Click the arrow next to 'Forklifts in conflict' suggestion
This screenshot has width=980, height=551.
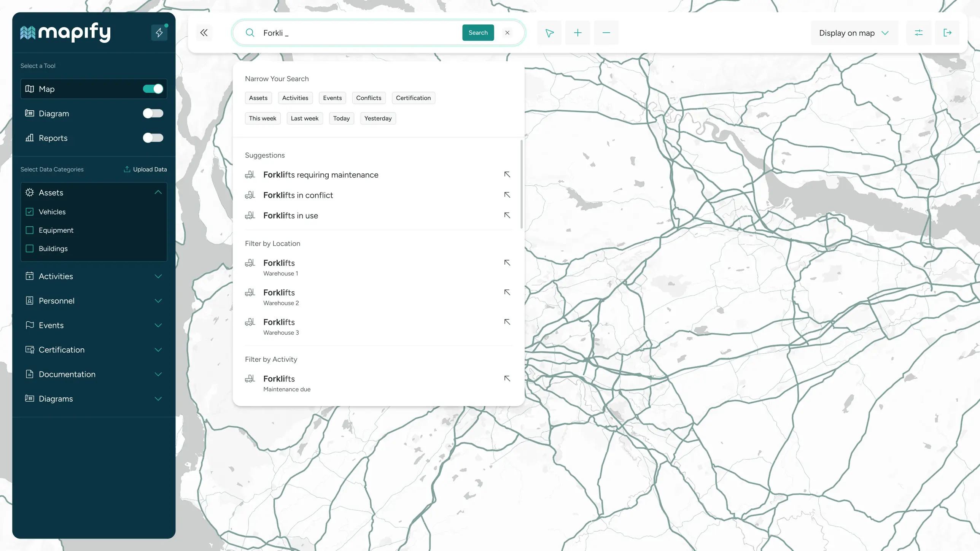click(x=507, y=195)
